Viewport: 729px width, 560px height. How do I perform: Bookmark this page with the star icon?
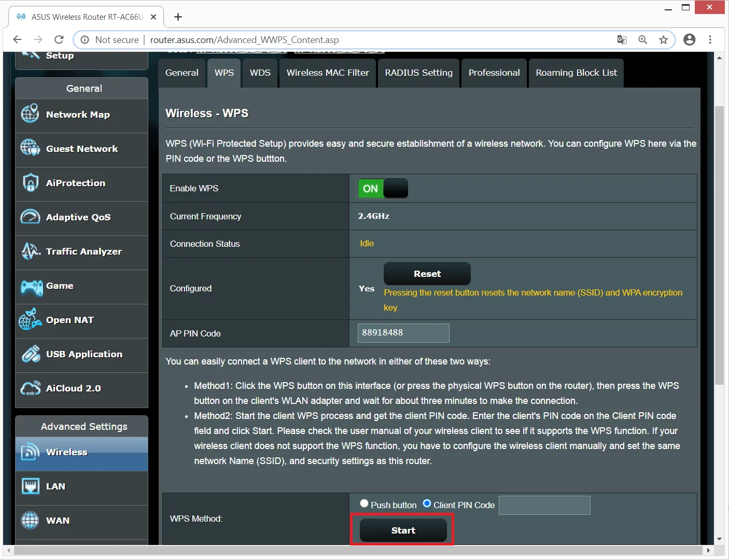pos(663,40)
